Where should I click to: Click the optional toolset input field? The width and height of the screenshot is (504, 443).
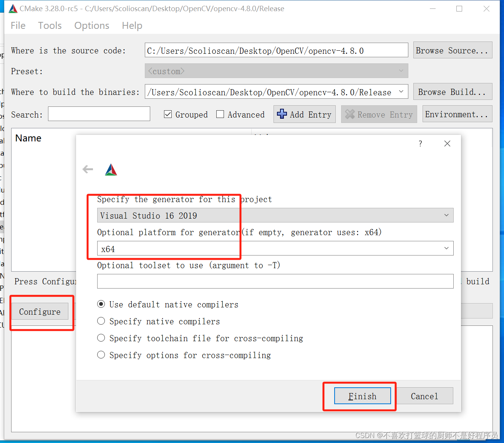[275, 281]
